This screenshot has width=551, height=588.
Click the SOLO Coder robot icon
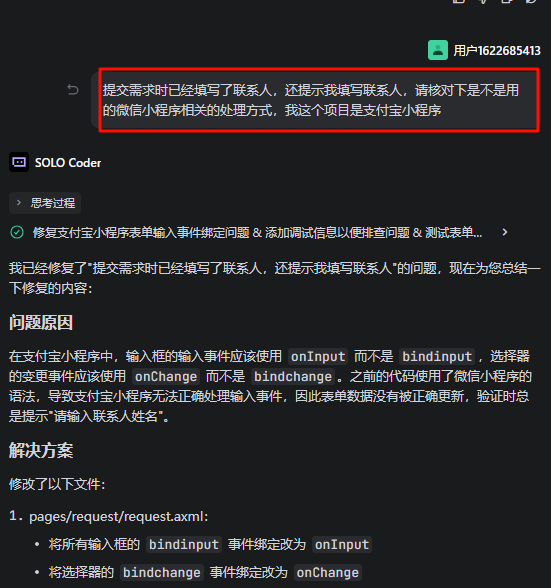[x=19, y=162]
